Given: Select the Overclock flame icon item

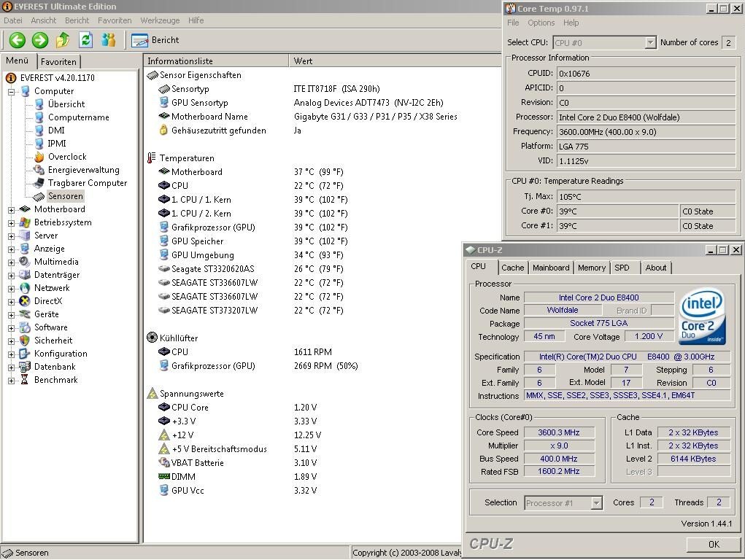Looking at the screenshot, I should click(39, 157).
